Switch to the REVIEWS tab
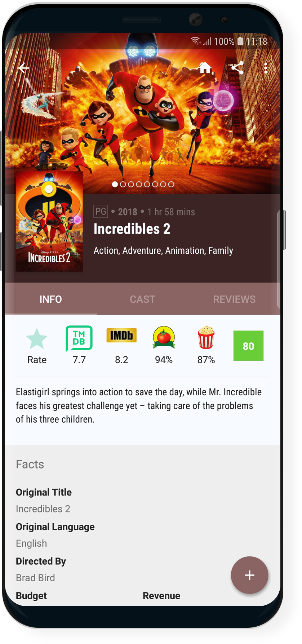Viewport: 302px width, 644px height. pyautogui.click(x=234, y=299)
